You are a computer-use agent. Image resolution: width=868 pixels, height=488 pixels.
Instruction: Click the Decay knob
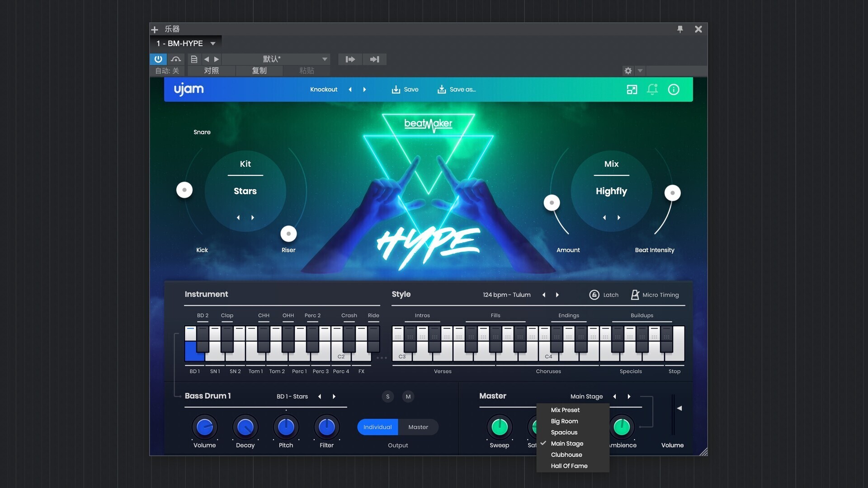tap(245, 427)
